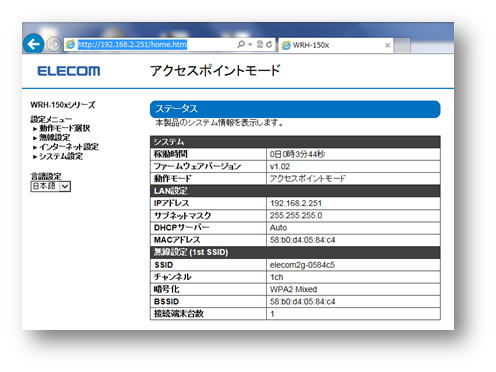
Task: Open the 無線設定 menu
Action: (x=55, y=137)
